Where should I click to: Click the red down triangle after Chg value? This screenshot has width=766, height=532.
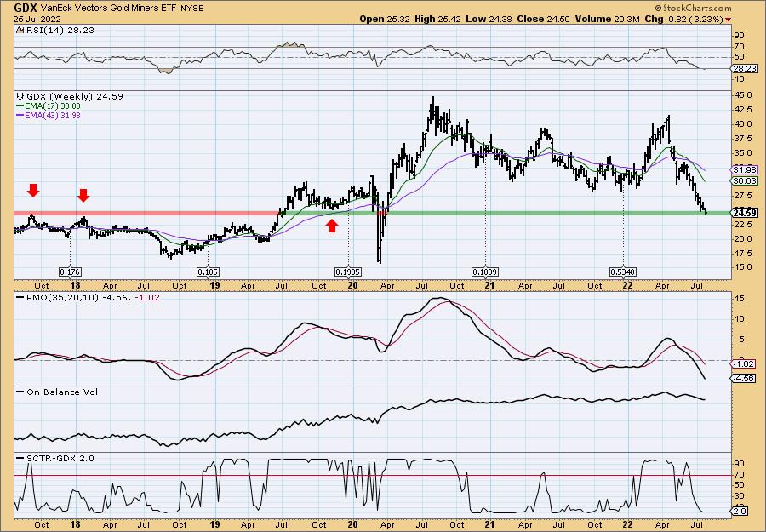click(x=729, y=20)
